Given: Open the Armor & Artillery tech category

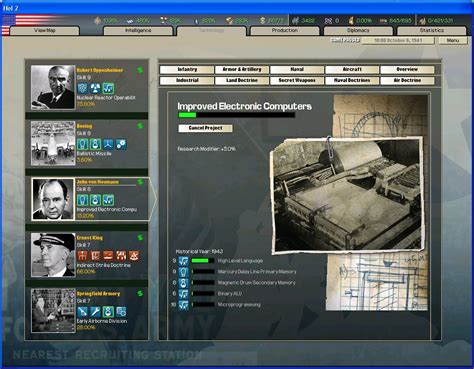Looking at the screenshot, I should pos(242,69).
